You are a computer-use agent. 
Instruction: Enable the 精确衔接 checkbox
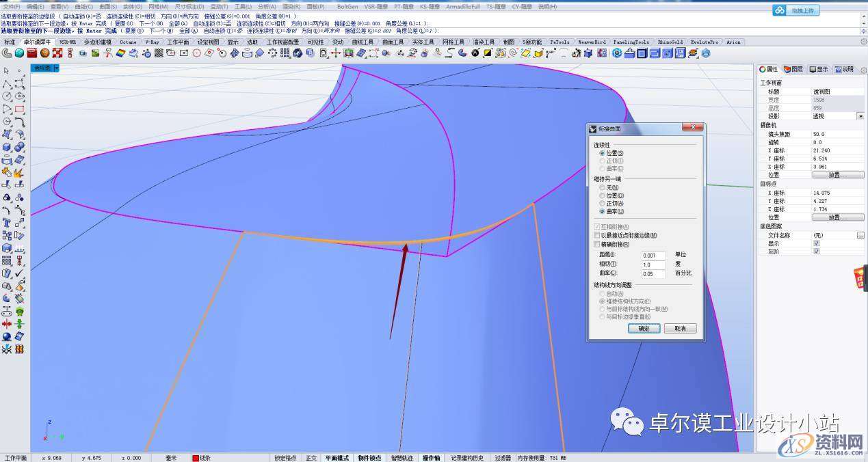click(596, 244)
